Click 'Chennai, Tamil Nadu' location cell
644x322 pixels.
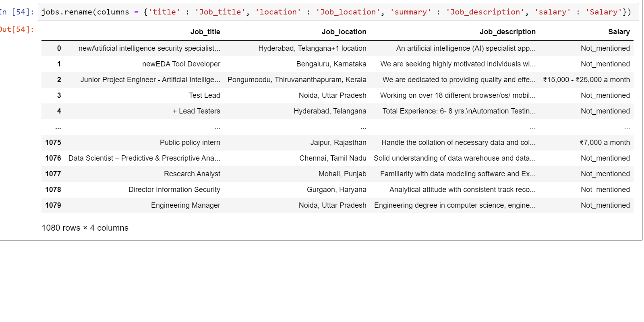pos(333,158)
